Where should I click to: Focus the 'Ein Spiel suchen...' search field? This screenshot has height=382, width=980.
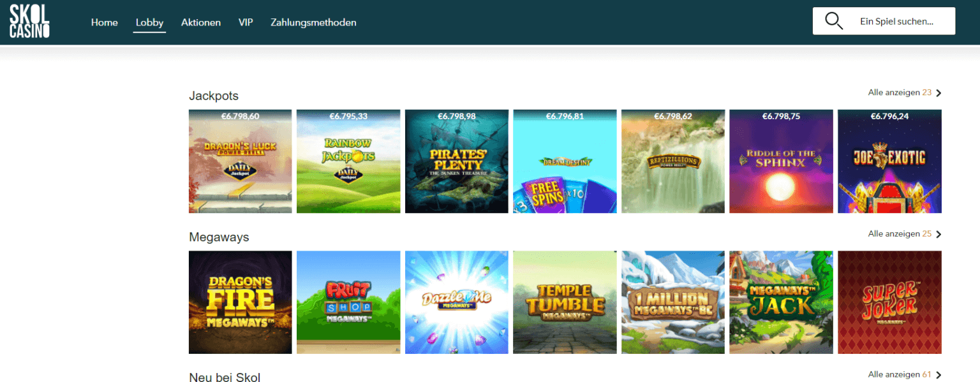tap(884, 21)
